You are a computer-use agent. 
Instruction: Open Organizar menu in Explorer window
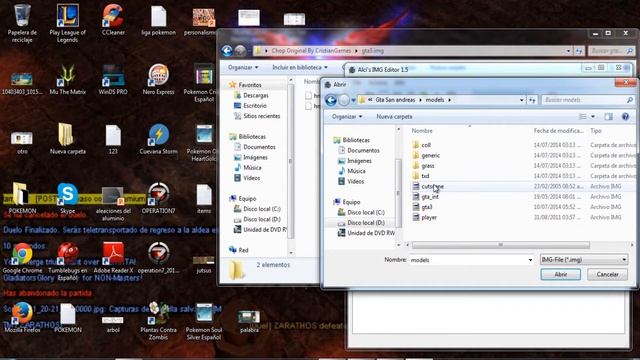tap(242, 67)
